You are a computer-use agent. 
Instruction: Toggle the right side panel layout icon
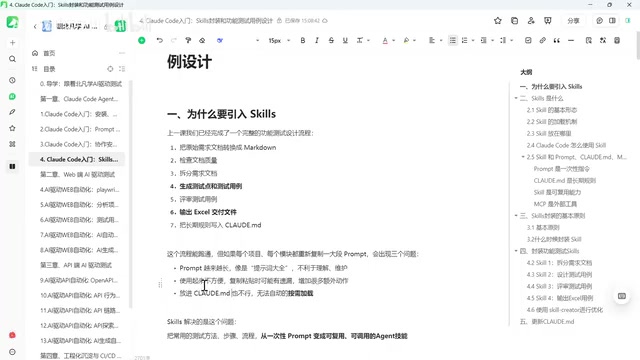click(612, 20)
